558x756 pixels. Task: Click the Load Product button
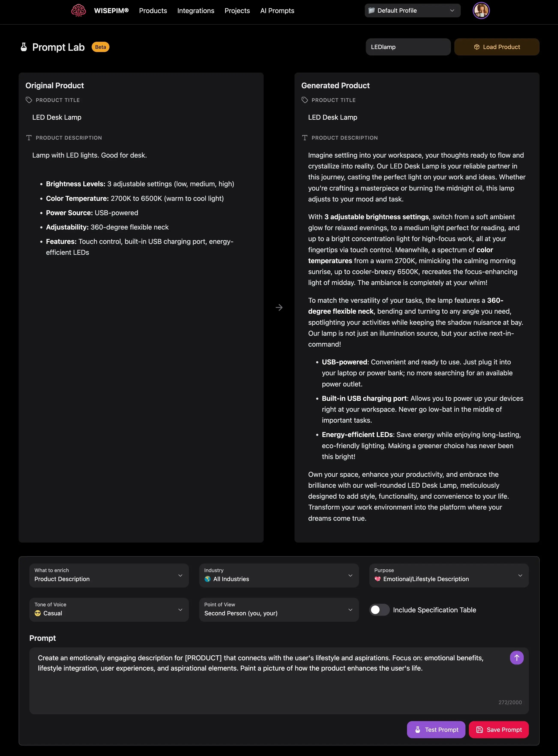pos(497,47)
